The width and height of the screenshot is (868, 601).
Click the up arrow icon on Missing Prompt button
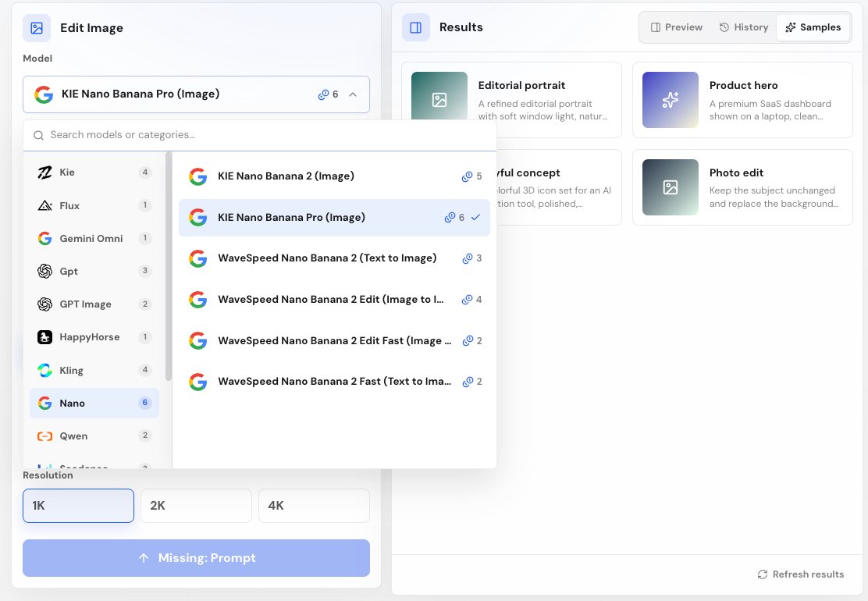click(144, 558)
